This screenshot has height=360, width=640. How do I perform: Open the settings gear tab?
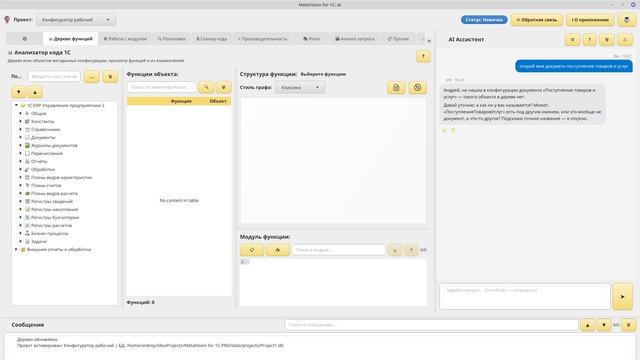click(x=24, y=39)
